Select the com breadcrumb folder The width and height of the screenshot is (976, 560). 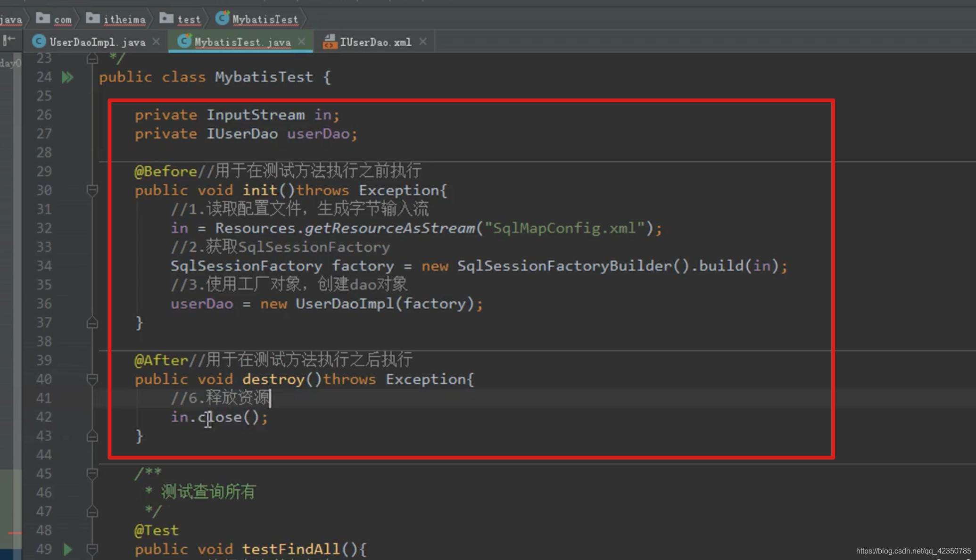pos(54,19)
